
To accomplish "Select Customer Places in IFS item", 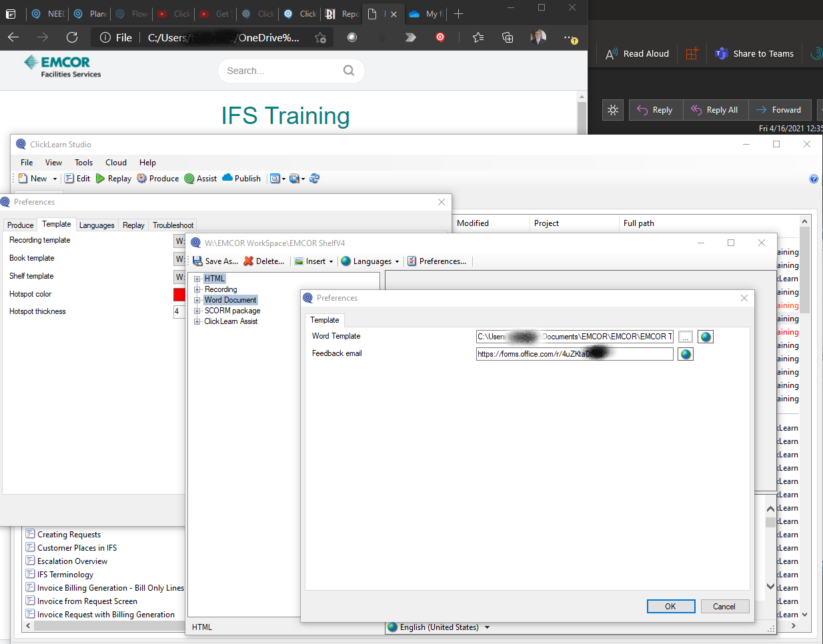I will (77, 548).
